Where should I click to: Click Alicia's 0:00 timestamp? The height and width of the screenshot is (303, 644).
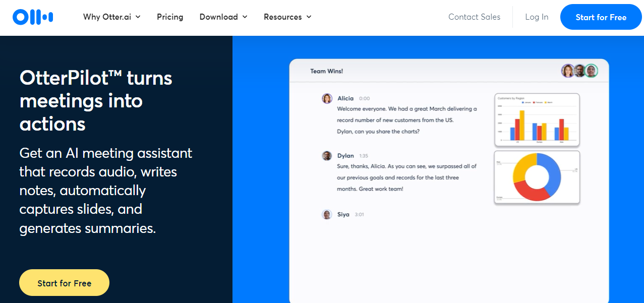click(x=364, y=99)
